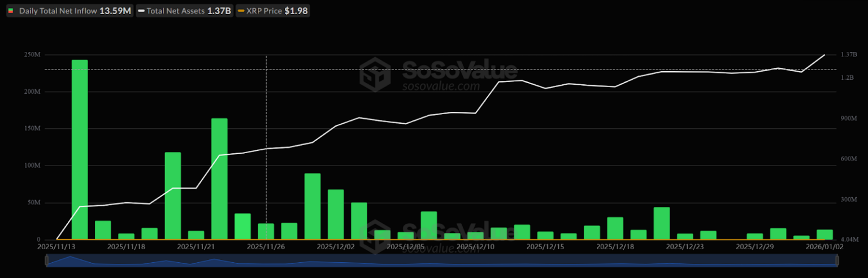
Task: Click the SoSoValue cube logo at top
Action: (375, 73)
